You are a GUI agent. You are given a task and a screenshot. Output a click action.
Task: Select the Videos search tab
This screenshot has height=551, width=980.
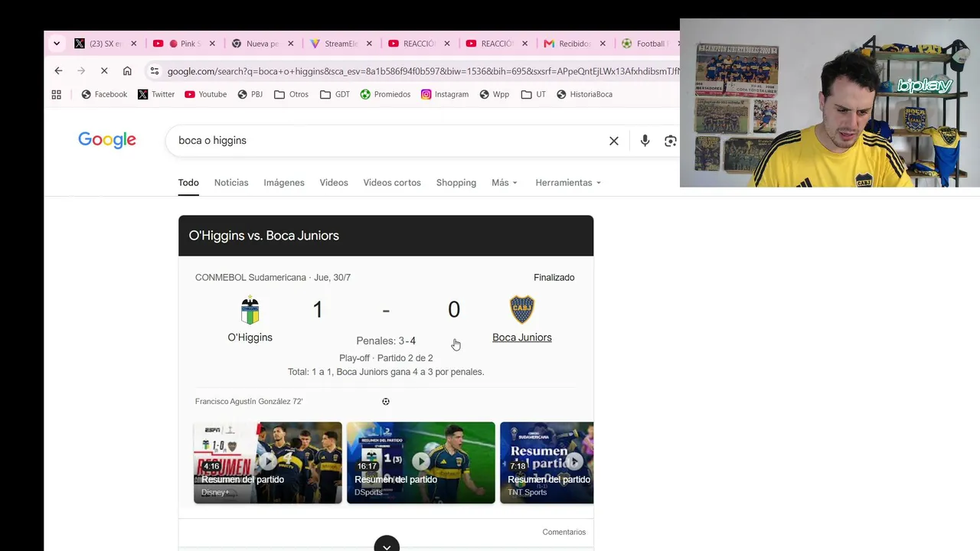click(334, 183)
